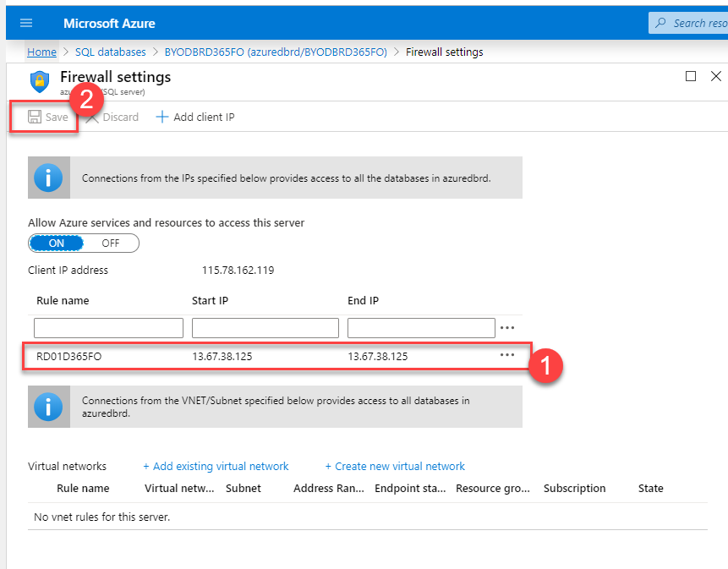Open SQL databases breadcrumb
The height and width of the screenshot is (569, 728).
(x=111, y=52)
